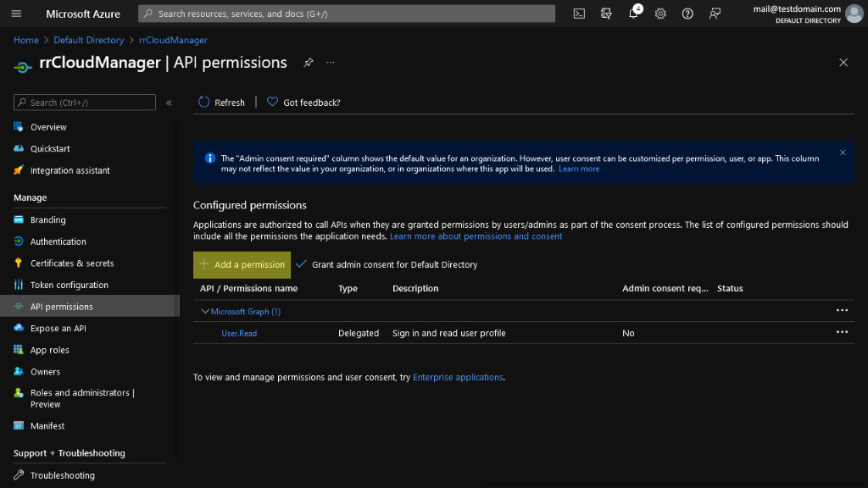Viewport: 868px width, 488px height.
Task: Close the API permissions blade
Action: (843, 63)
